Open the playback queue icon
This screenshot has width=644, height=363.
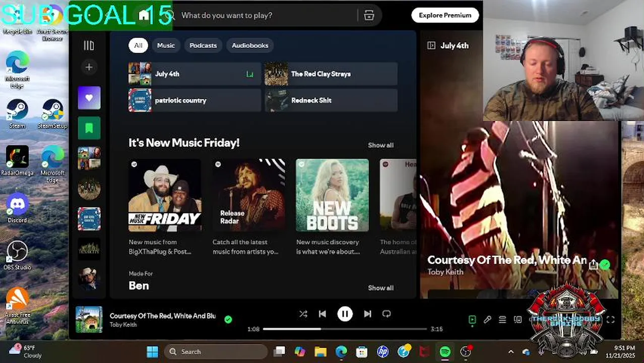coord(502,320)
